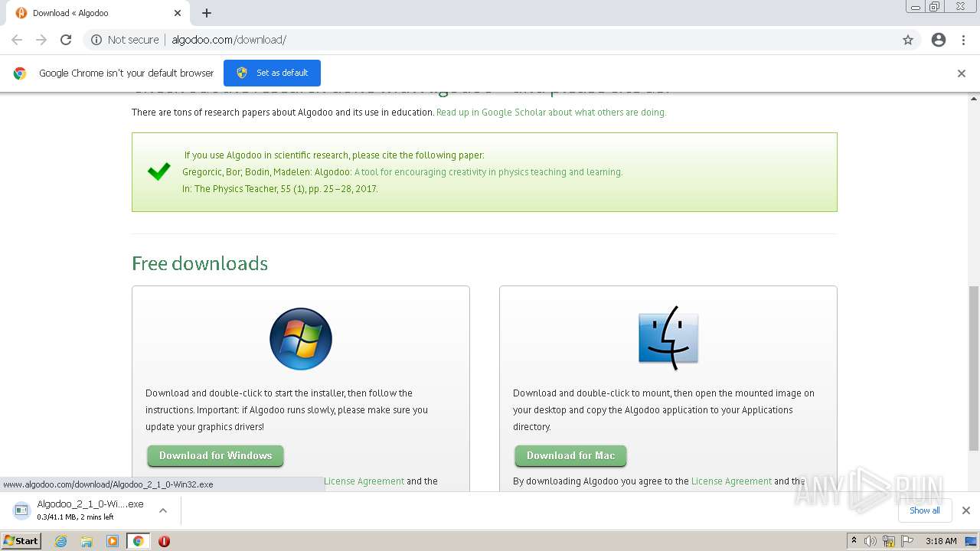Open the cited Physics Teacher paper link
The height and width of the screenshot is (551, 980).
[488, 172]
